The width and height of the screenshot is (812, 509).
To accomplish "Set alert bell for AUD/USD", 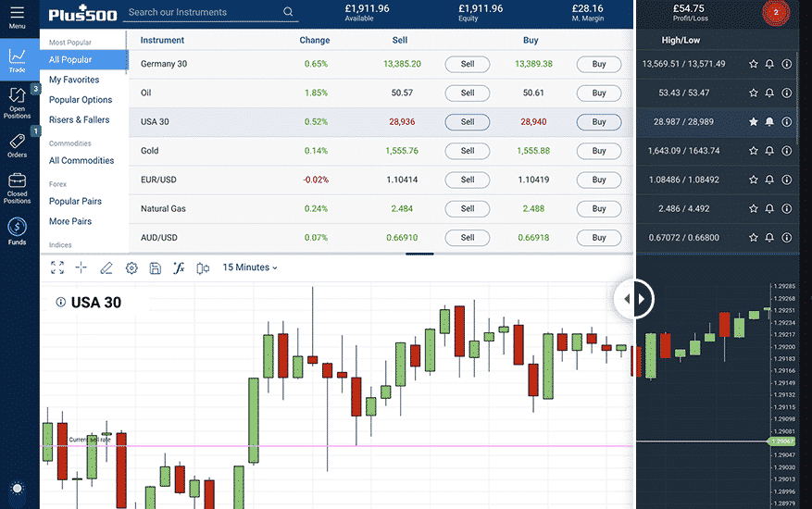I will (769, 238).
